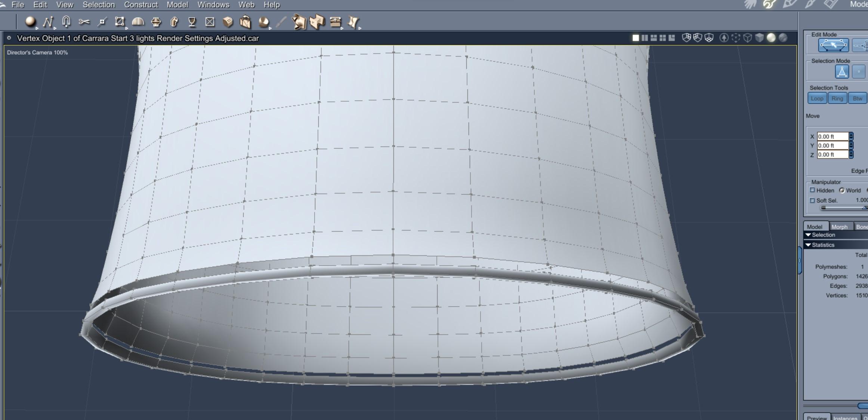868x420 pixels.
Task: Collapse the Selection section
Action: click(808, 235)
